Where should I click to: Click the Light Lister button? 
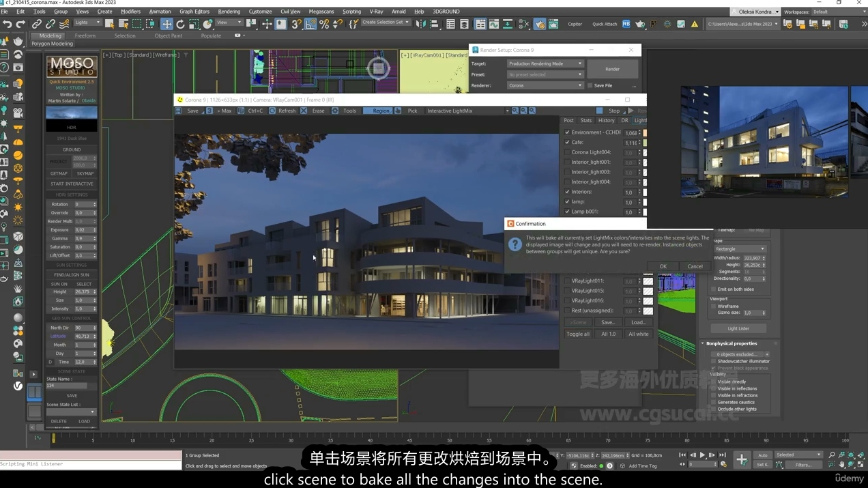(x=738, y=328)
